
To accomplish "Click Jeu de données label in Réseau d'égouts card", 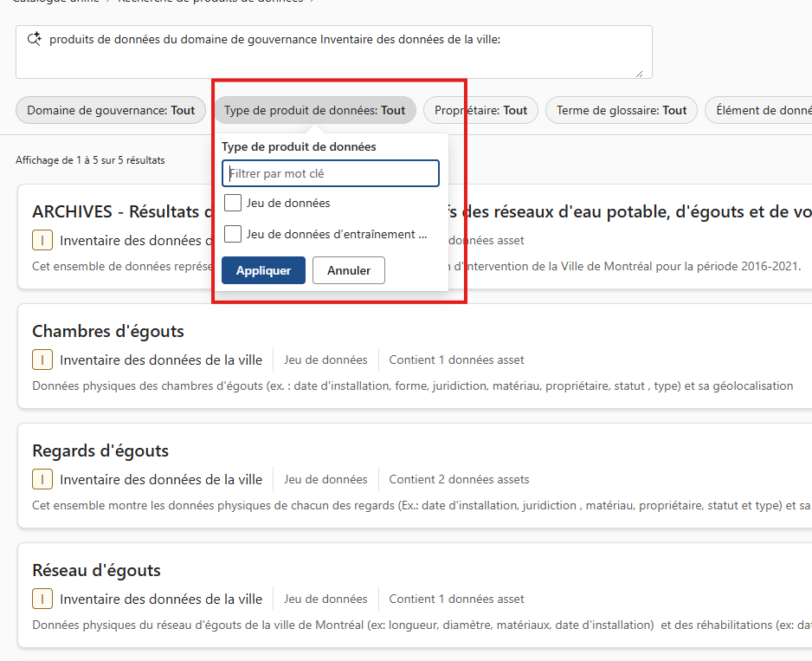I will tap(325, 599).
